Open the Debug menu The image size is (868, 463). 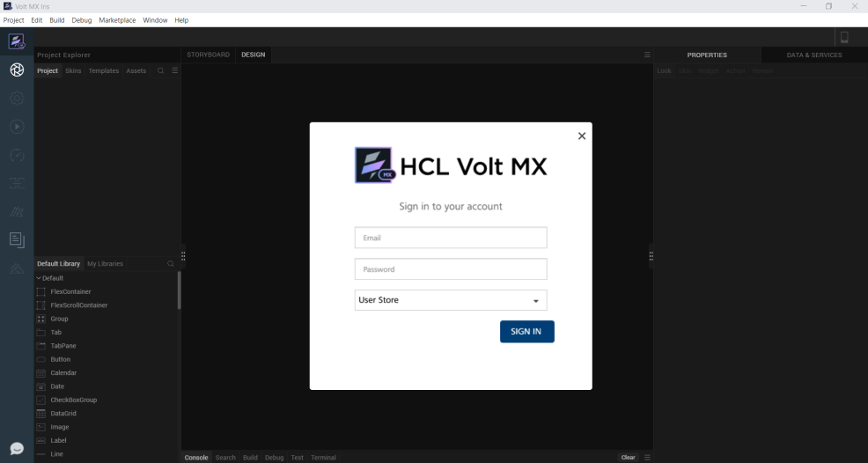coord(82,20)
